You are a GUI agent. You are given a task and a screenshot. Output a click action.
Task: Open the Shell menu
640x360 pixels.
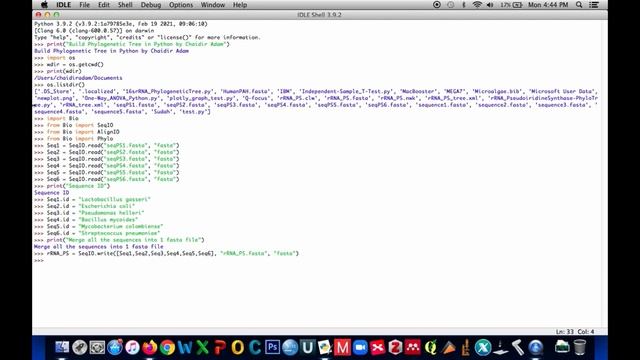pos(125,5)
